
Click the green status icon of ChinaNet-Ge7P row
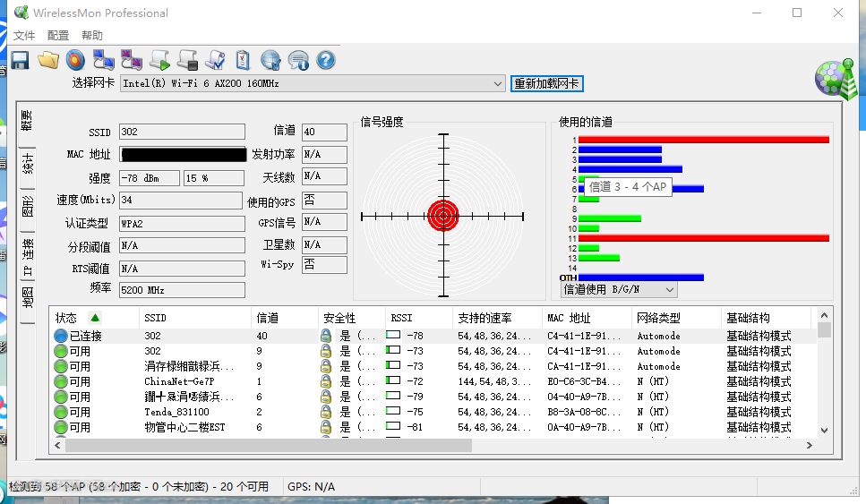pos(61,381)
